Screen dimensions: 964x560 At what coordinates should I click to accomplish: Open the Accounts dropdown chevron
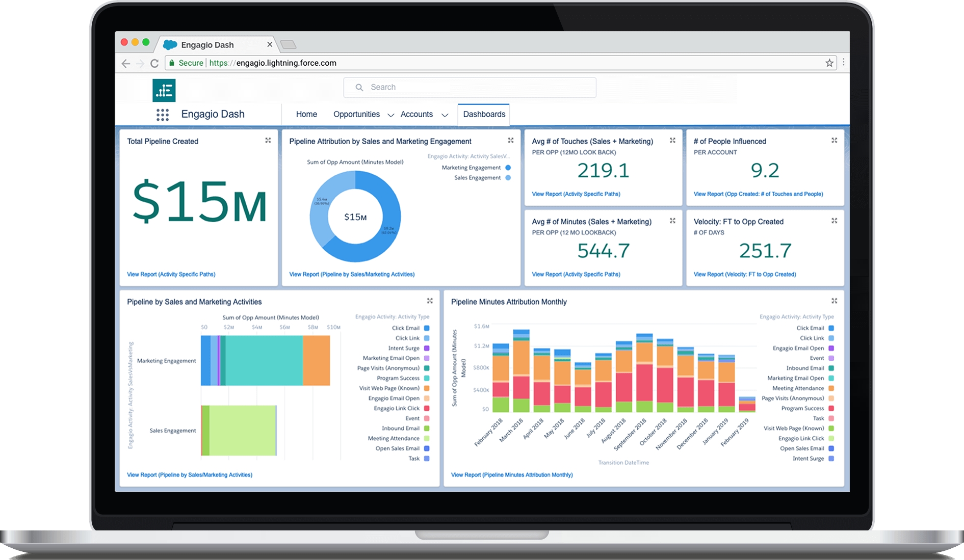pos(445,115)
